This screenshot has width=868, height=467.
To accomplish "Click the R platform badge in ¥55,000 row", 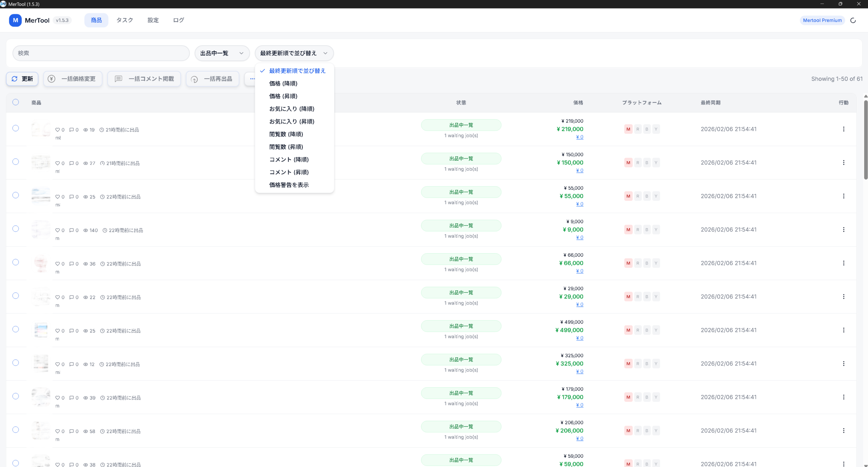I will [x=637, y=196].
